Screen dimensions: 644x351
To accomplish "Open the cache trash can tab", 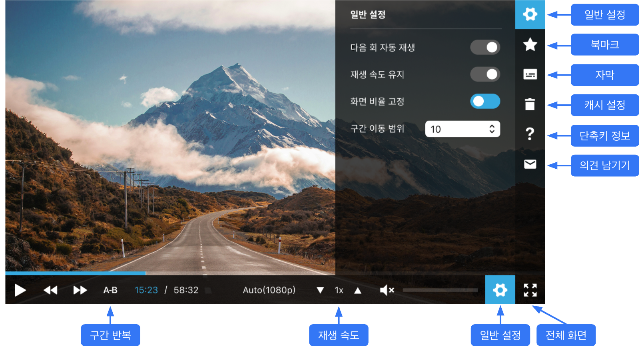I will point(530,104).
